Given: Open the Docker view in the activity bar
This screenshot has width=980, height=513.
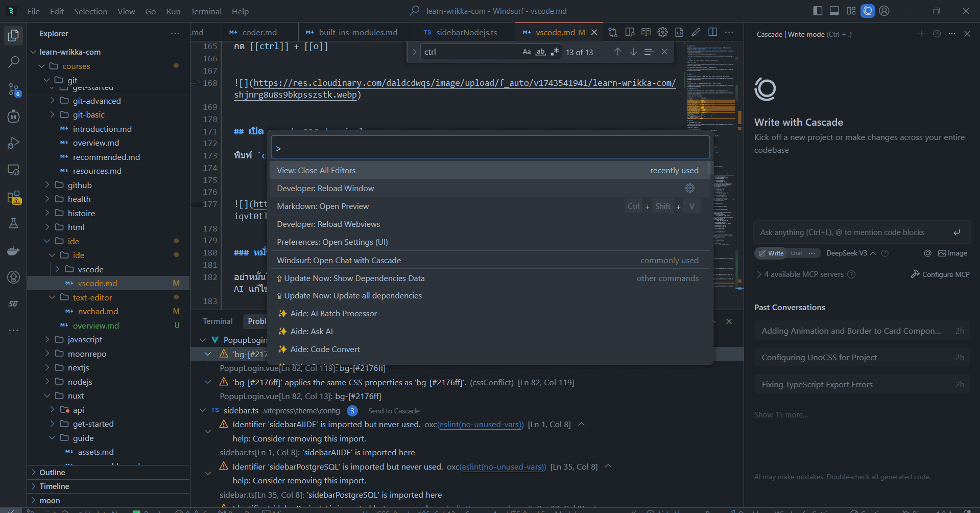Looking at the screenshot, I should [x=14, y=250].
